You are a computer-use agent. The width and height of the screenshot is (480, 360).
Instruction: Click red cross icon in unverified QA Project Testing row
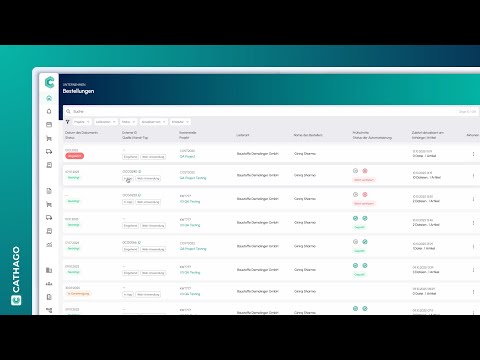click(x=365, y=171)
